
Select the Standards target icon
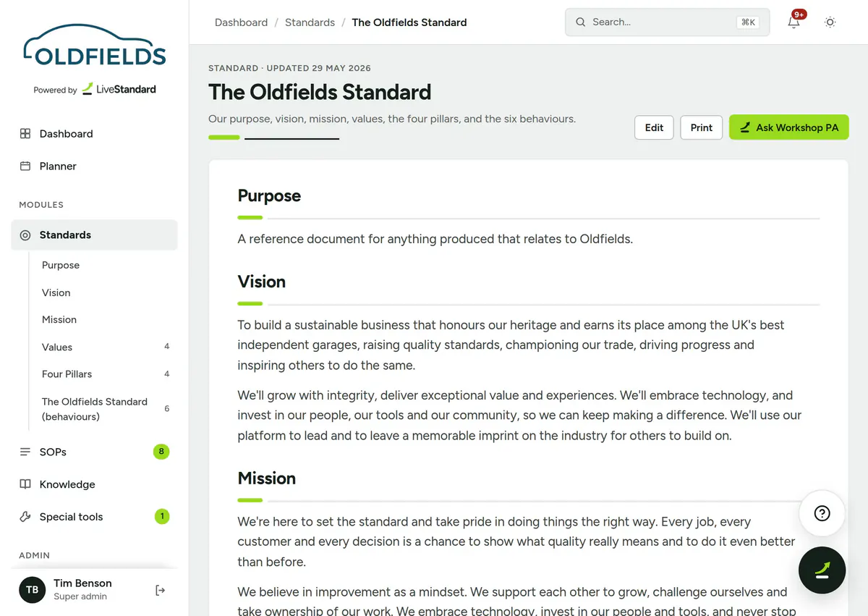point(25,235)
